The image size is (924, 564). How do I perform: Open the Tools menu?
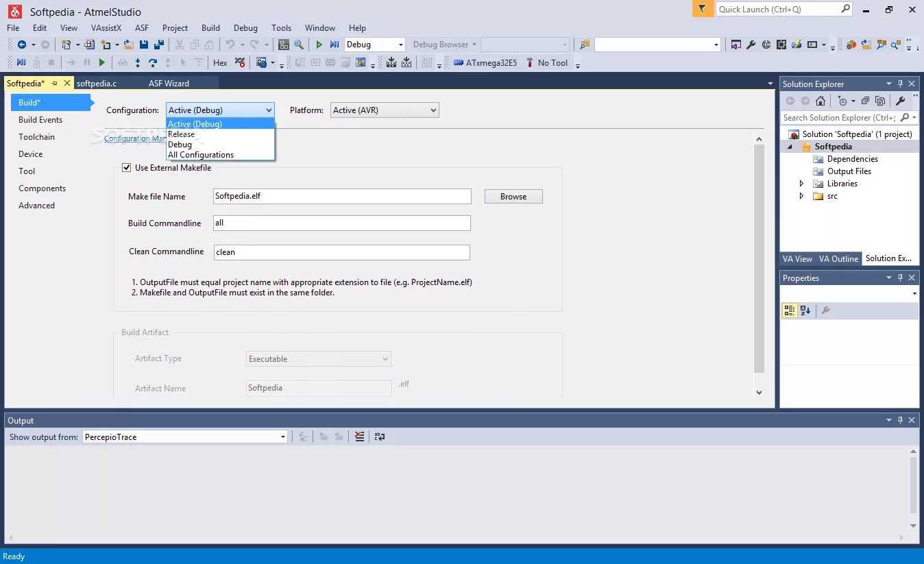pos(281,28)
